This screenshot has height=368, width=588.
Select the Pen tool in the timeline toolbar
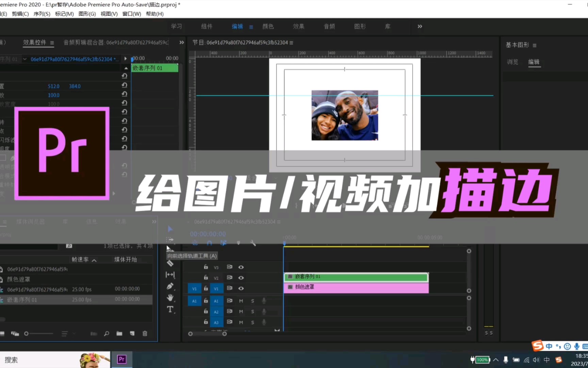[170, 286]
